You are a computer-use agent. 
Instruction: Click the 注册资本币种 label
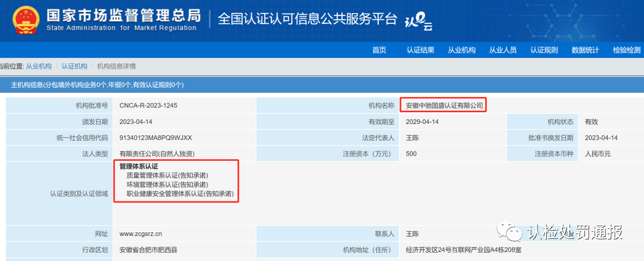point(554,154)
